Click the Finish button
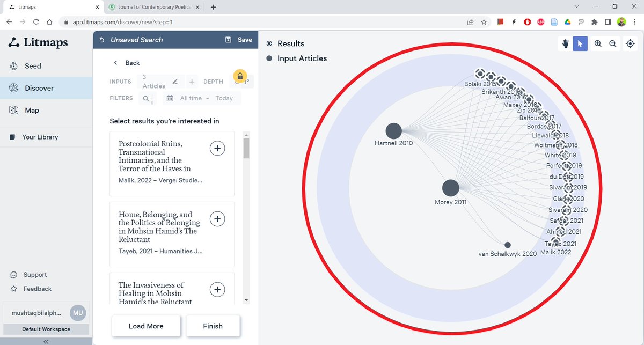This screenshot has height=345, width=644. pyautogui.click(x=213, y=326)
